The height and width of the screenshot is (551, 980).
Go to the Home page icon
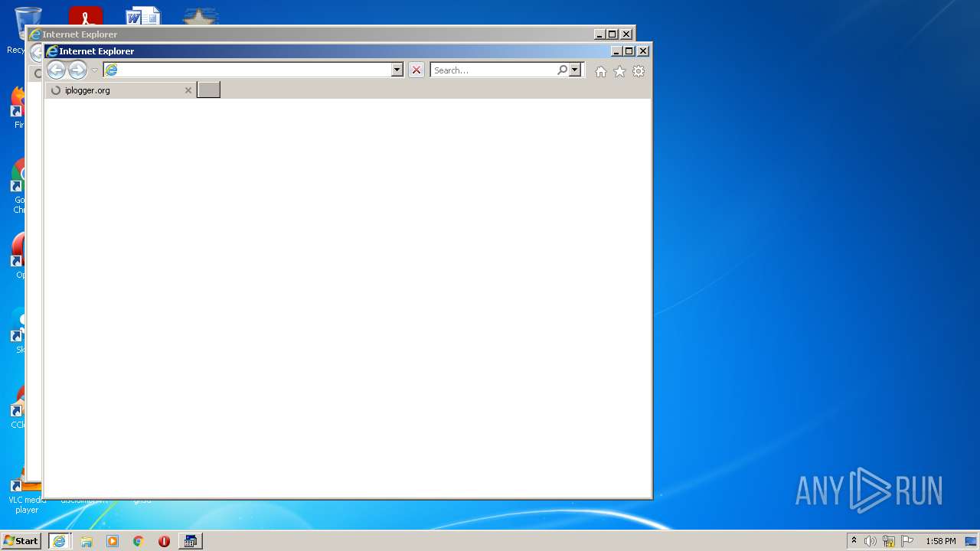pos(601,71)
